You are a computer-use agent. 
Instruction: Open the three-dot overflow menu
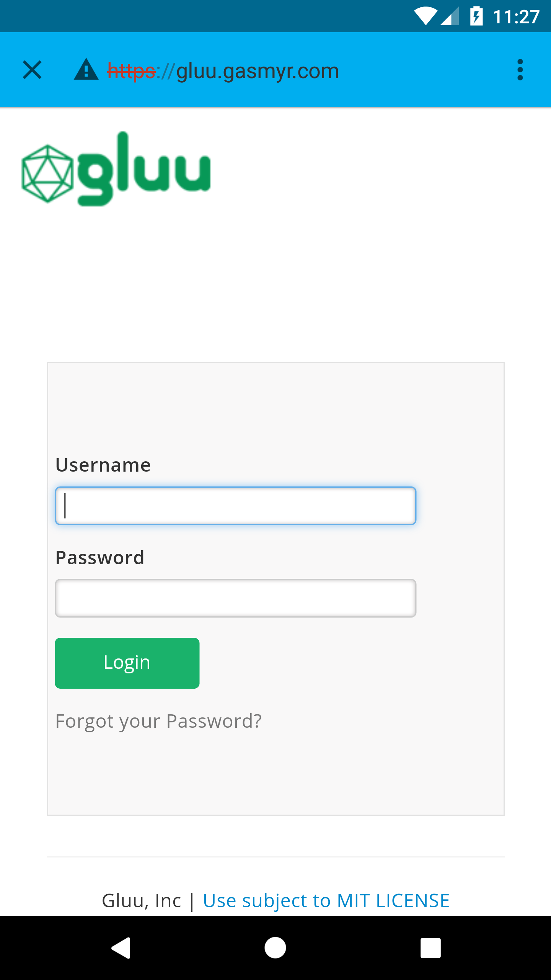(520, 70)
